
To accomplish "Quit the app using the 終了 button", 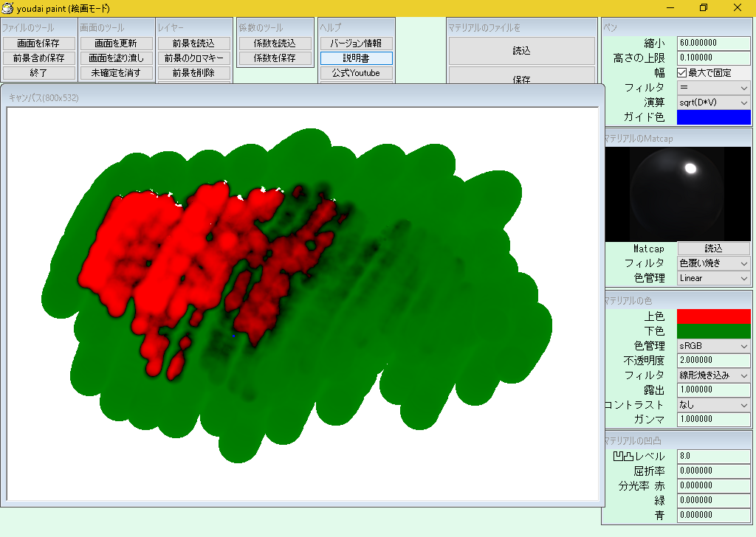I will tap(38, 72).
